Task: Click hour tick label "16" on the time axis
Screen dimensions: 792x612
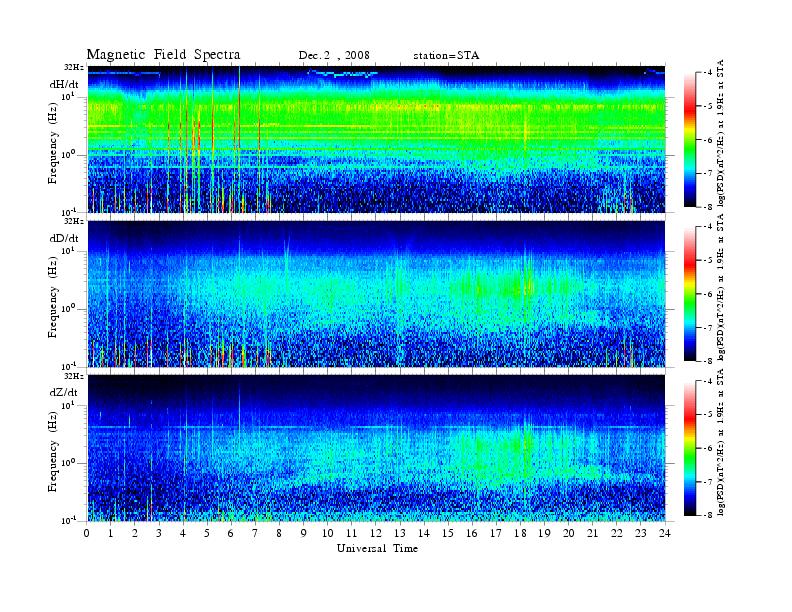Action: pyautogui.click(x=472, y=533)
